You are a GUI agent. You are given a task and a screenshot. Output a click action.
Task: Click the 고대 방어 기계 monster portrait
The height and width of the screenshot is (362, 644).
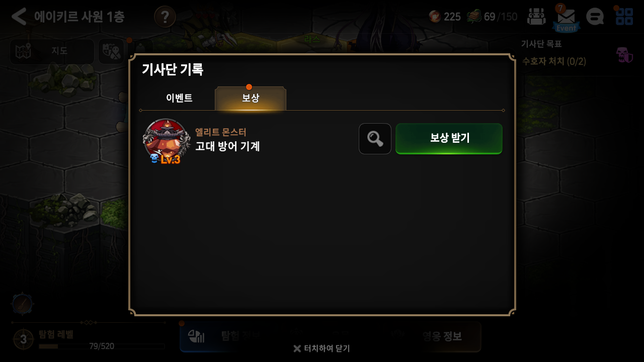(x=166, y=140)
